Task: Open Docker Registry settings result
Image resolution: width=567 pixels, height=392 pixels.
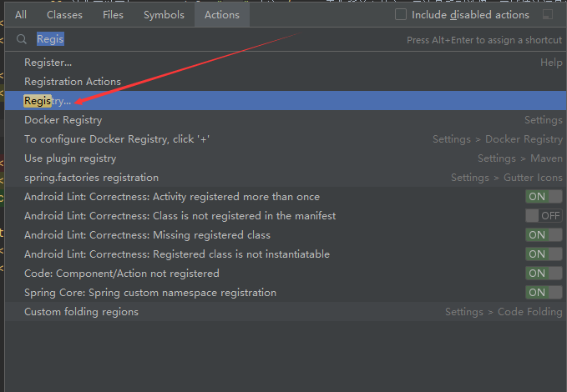Action: [x=63, y=120]
